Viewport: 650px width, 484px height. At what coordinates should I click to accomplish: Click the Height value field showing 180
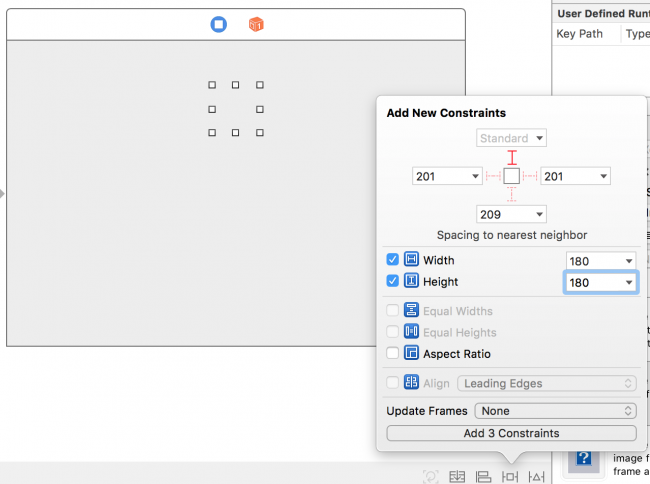[590, 283]
